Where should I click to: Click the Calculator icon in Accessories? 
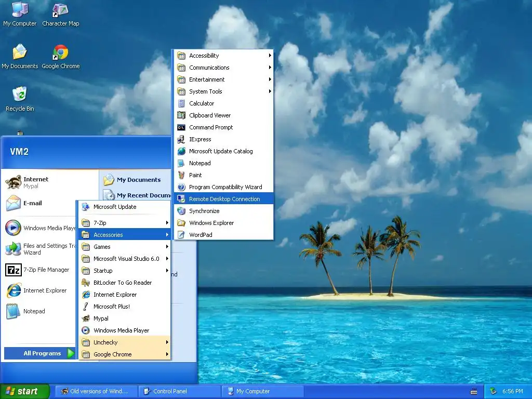[181, 103]
